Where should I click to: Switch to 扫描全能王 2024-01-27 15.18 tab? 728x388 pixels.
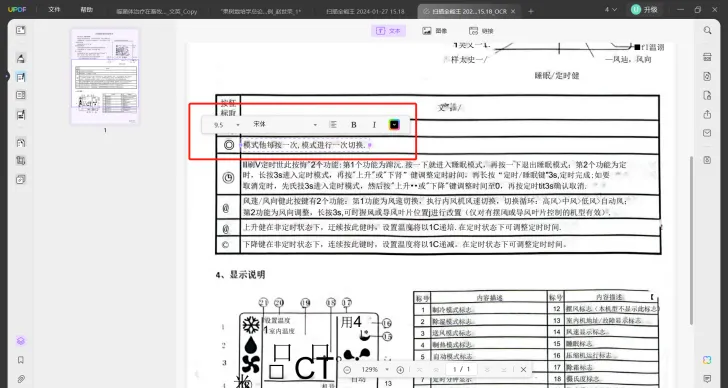(x=365, y=11)
